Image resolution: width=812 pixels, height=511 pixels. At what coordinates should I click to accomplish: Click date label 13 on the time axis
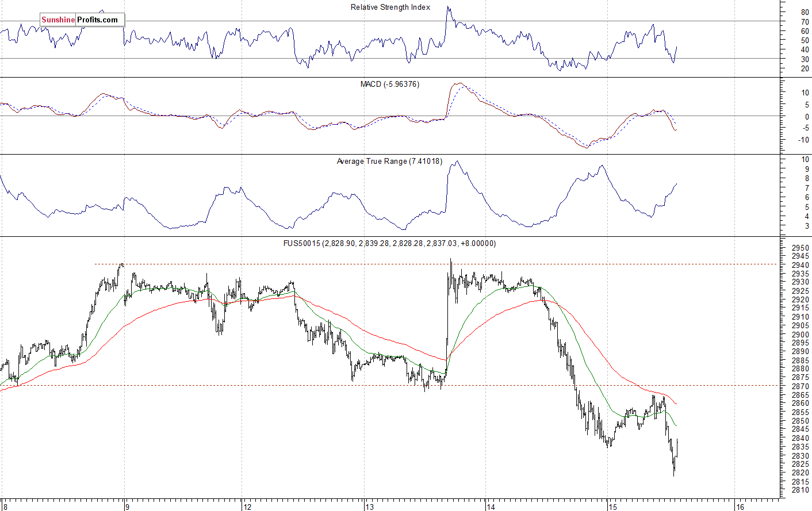[x=369, y=506]
